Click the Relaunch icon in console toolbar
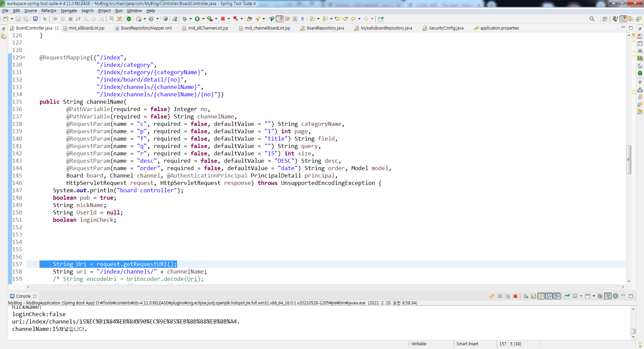This screenshot has width=644, height=349. (x=492, y=296)
